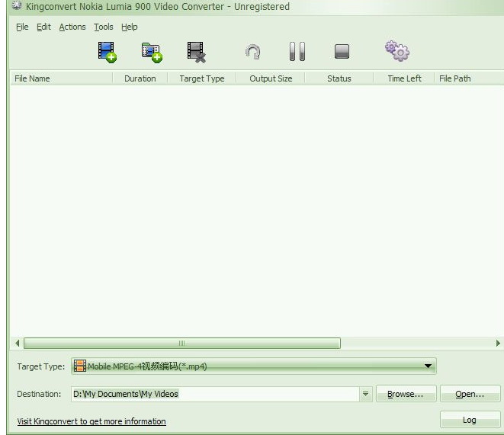This screenshot has height=435, width=504.
Task: Click the Kingconvert app icon in title bar
Action: (x=16, y=5)
